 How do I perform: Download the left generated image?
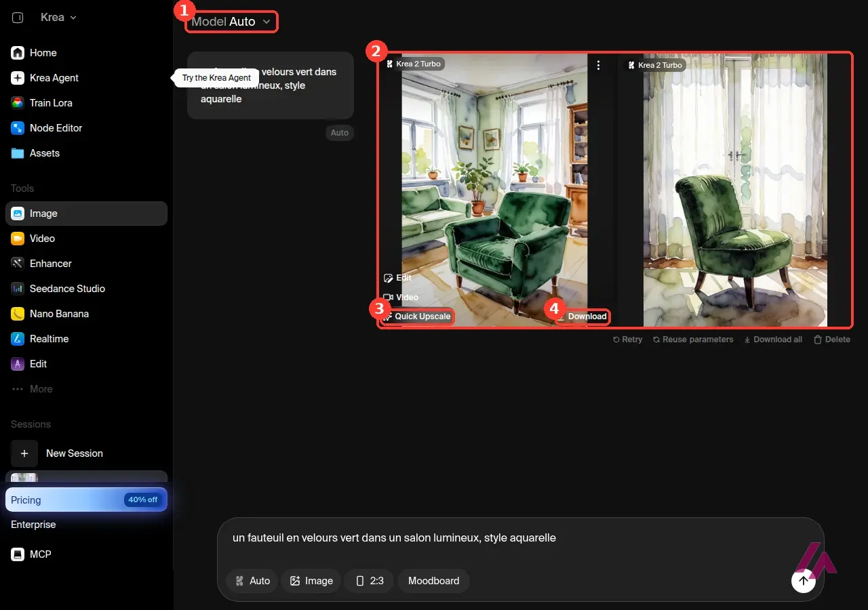click(582, 317)
